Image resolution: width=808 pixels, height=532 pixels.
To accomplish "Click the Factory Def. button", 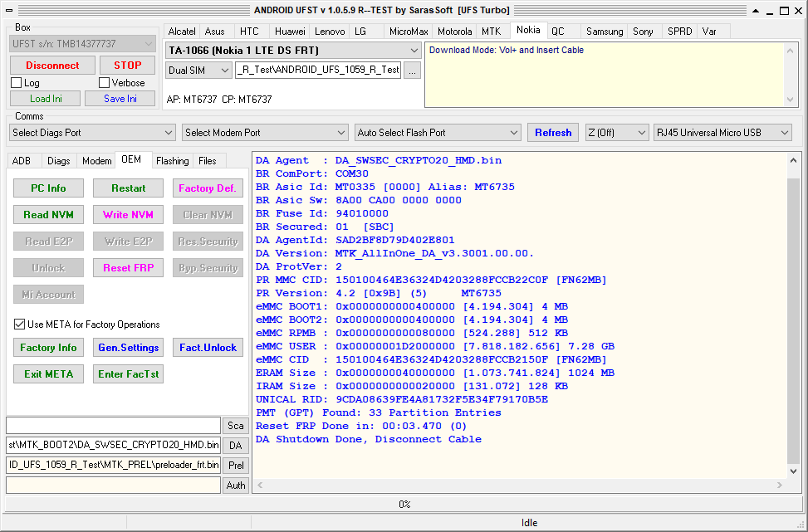I will click(x=208, y=188).
